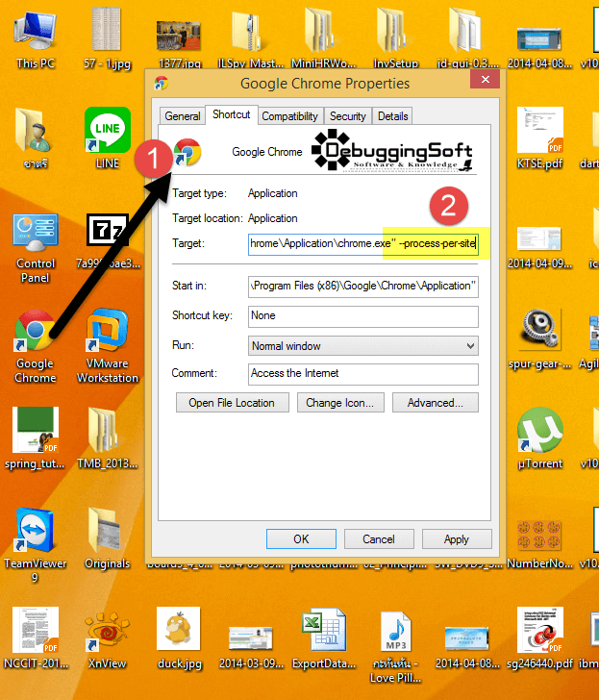Image resolution: width=599 pixels, height=700 pixels.
Task: Select the Originals folder icon
Action: click(104, 530)
